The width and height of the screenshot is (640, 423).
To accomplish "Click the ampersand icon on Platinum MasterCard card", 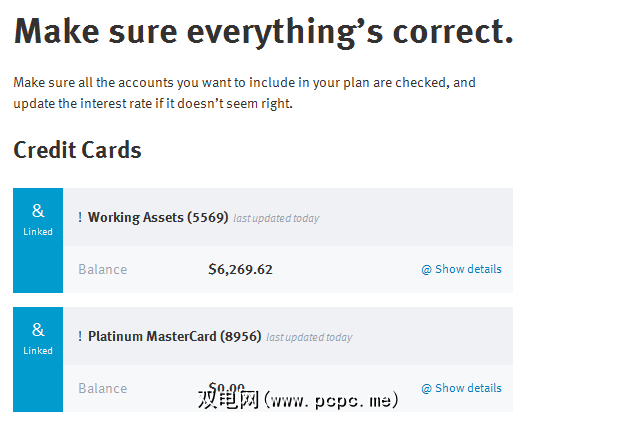I will (x=38, y=330).
